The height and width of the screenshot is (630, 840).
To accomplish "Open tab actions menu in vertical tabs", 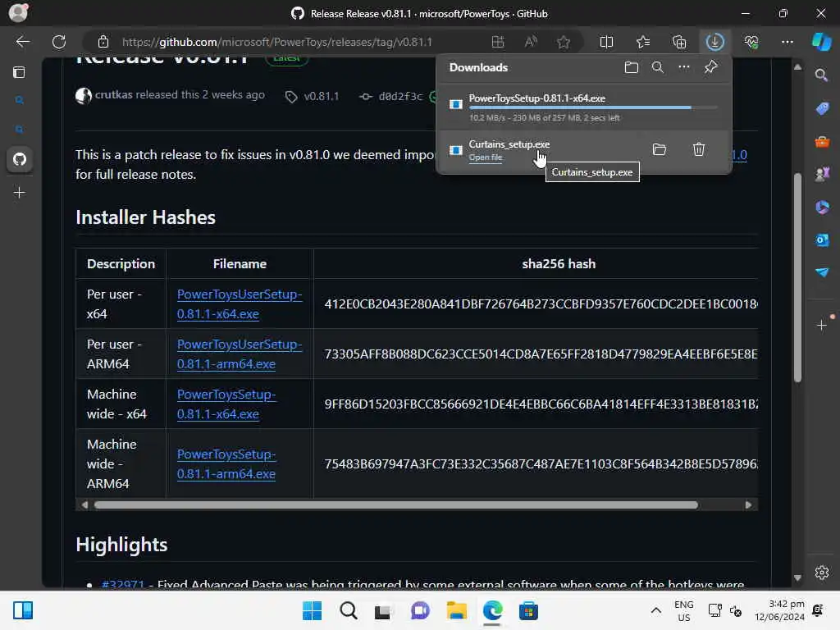I will coord(20,72).
